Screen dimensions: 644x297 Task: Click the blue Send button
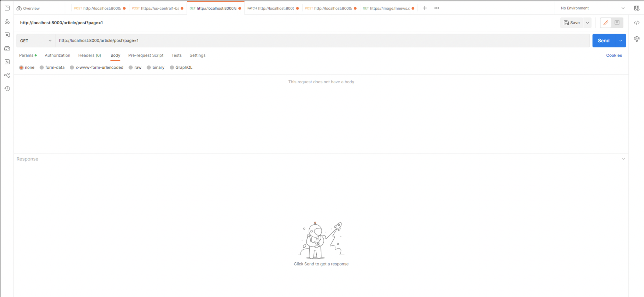[x=603, y=41]
